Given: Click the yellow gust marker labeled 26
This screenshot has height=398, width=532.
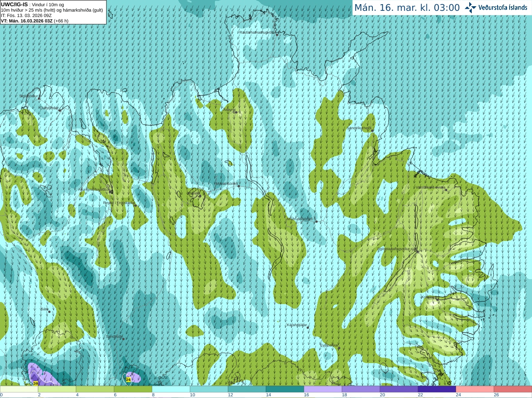Looking at the screenshot, I should pos(128,379).
